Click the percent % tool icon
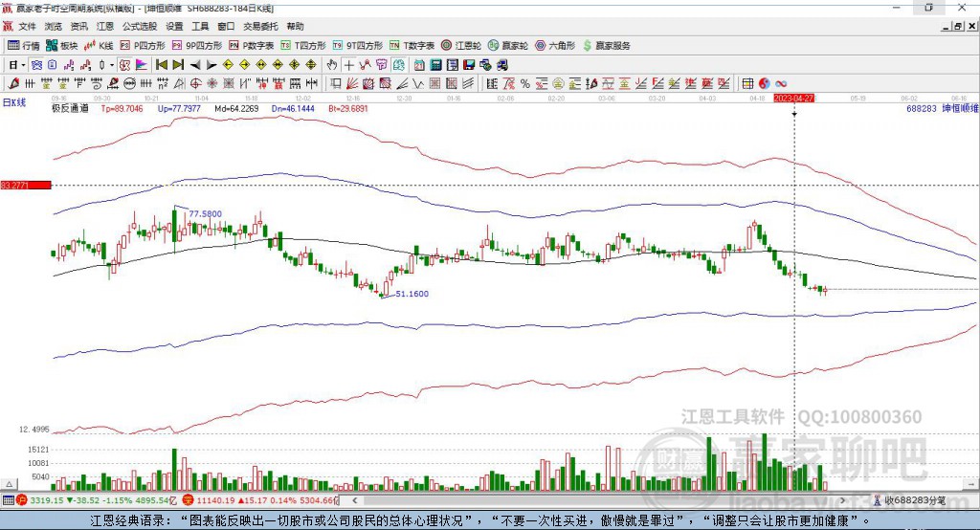The height and width of the screenshot is (530, 980). coord(525,84)
